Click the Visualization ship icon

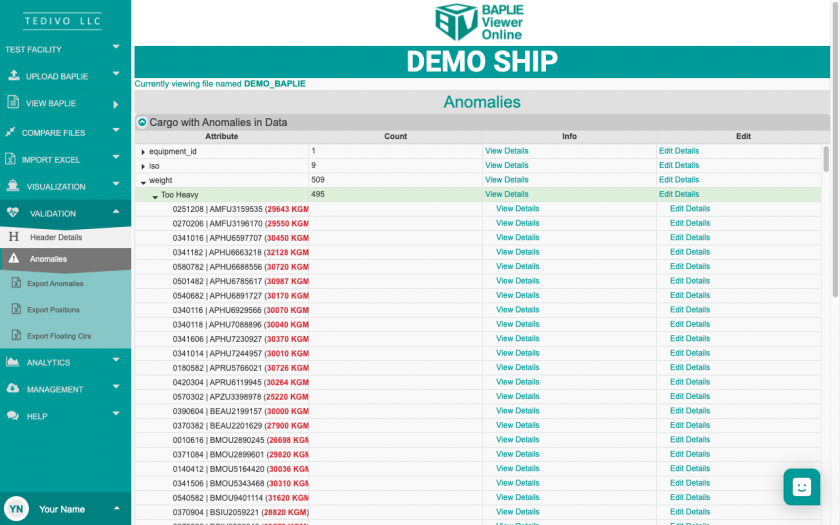pos(13,185)
